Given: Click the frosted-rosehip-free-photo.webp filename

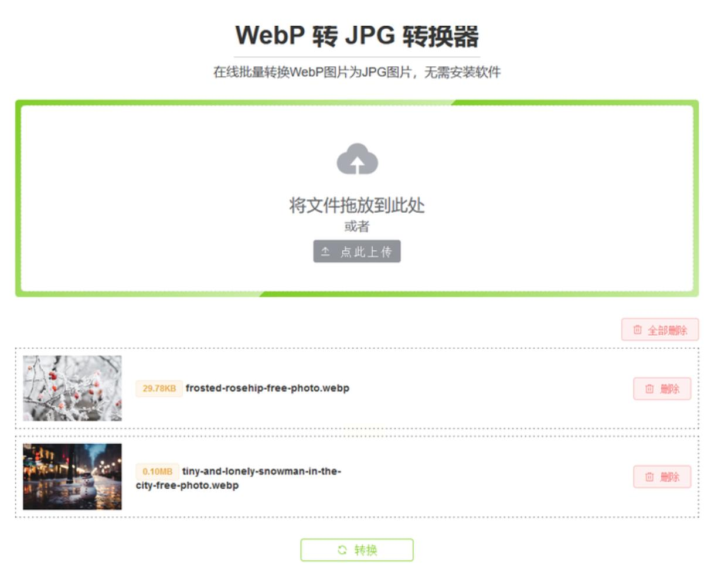Looking at the screenshot, I should click(267, 388).
